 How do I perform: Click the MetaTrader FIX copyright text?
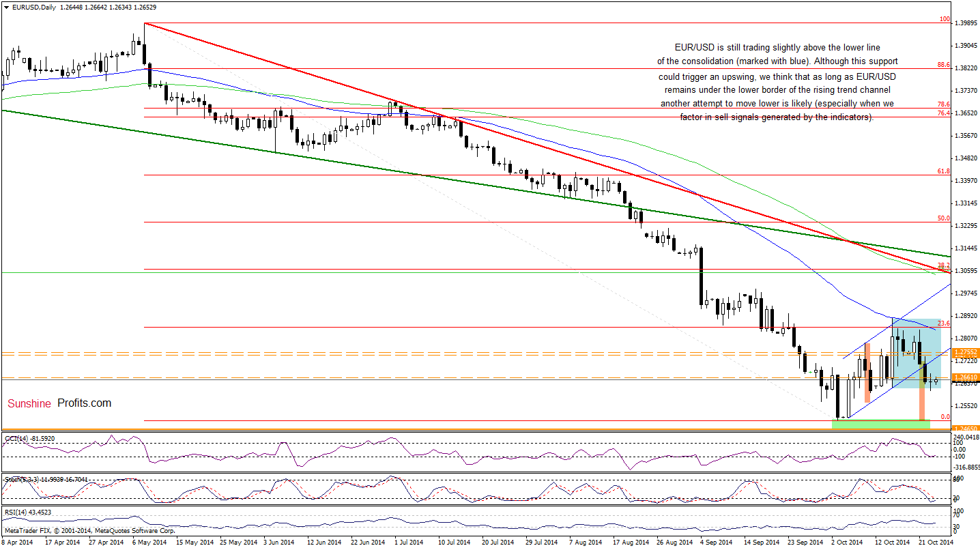[x=89, y=530]
